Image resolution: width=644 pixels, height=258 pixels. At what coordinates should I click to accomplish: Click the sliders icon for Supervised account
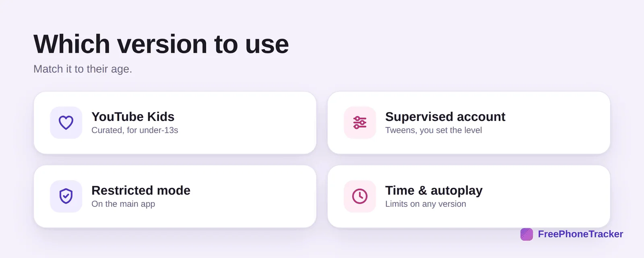point(360,123)
